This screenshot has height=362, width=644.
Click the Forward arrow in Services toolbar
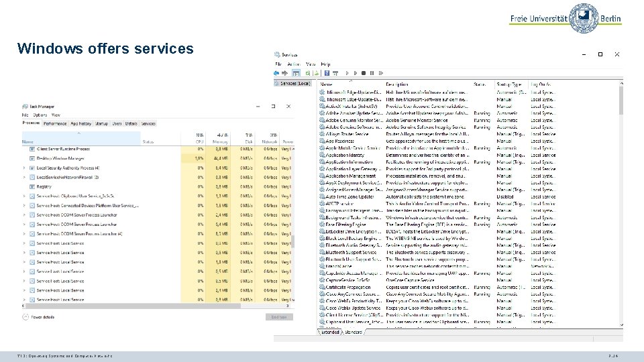pyautogui.click(x=284, y=73)
